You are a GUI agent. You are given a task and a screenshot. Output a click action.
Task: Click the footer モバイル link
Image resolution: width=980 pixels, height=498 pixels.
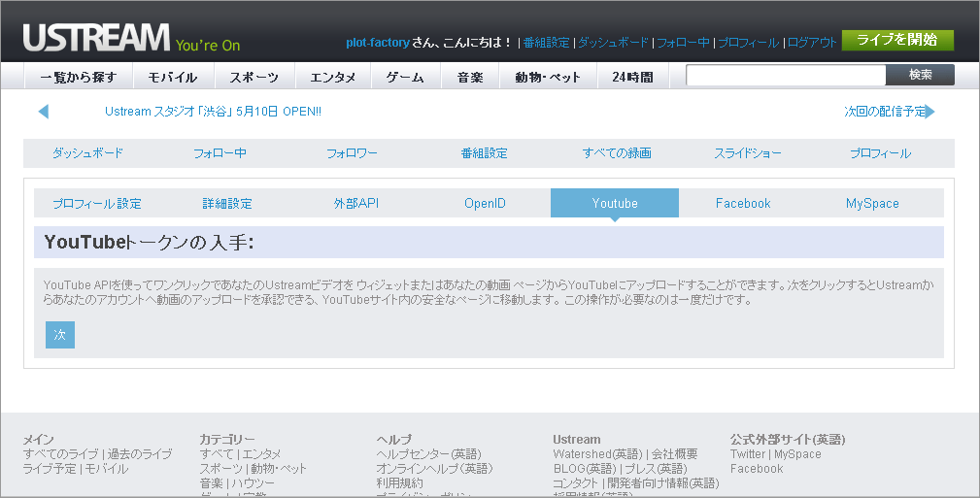click(x=106, y=469)
